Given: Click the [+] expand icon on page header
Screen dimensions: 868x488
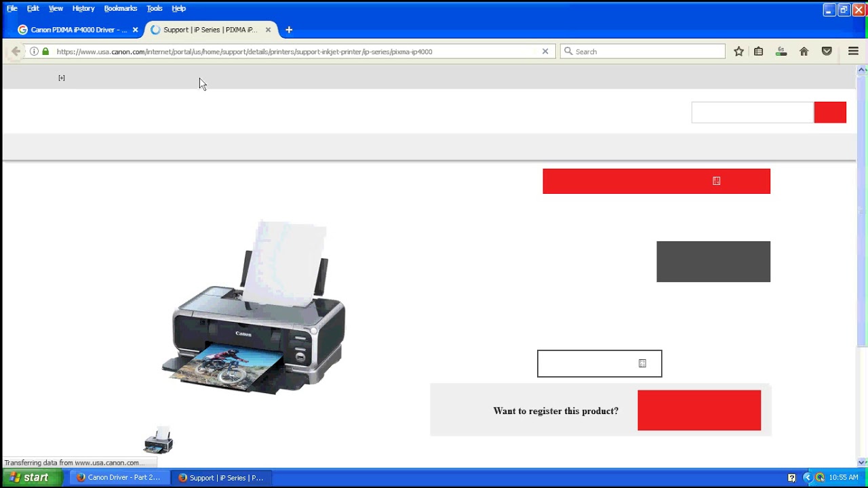Looking at the screenshot, I should [x=62, y=78].
